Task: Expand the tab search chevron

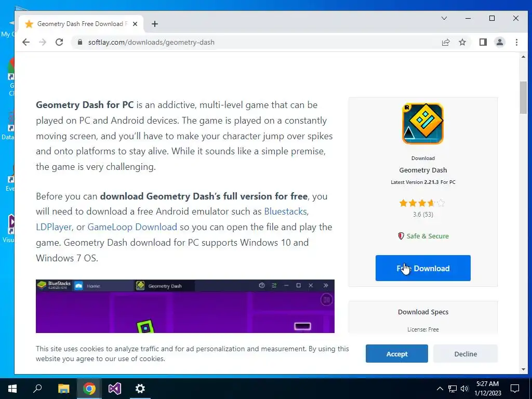Action: tap(444, 18)
